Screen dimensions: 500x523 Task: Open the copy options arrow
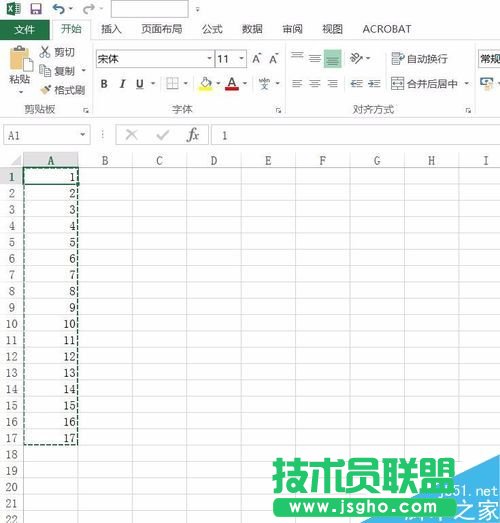[x=83, y=70]
